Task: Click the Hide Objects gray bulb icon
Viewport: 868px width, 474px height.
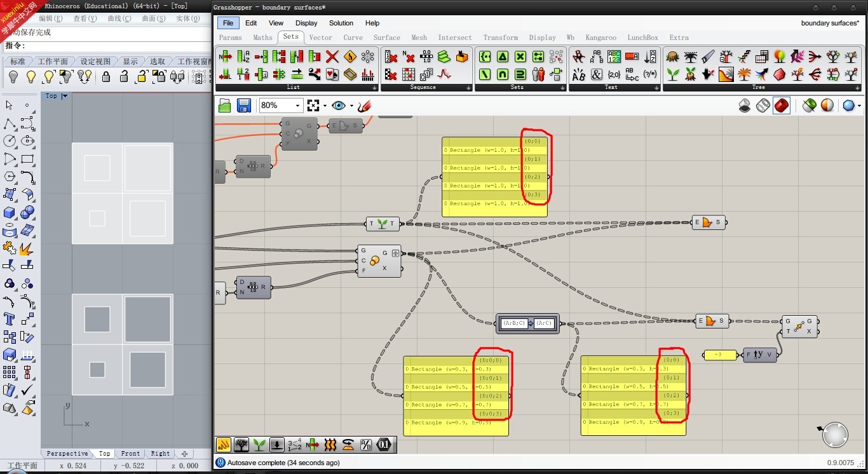Action: [x=13, y=77]
